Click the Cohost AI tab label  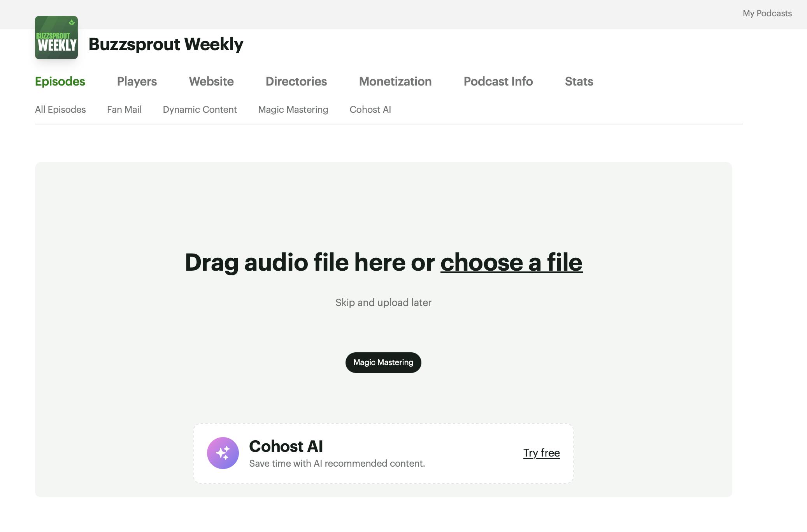click(x=370, y=108)
